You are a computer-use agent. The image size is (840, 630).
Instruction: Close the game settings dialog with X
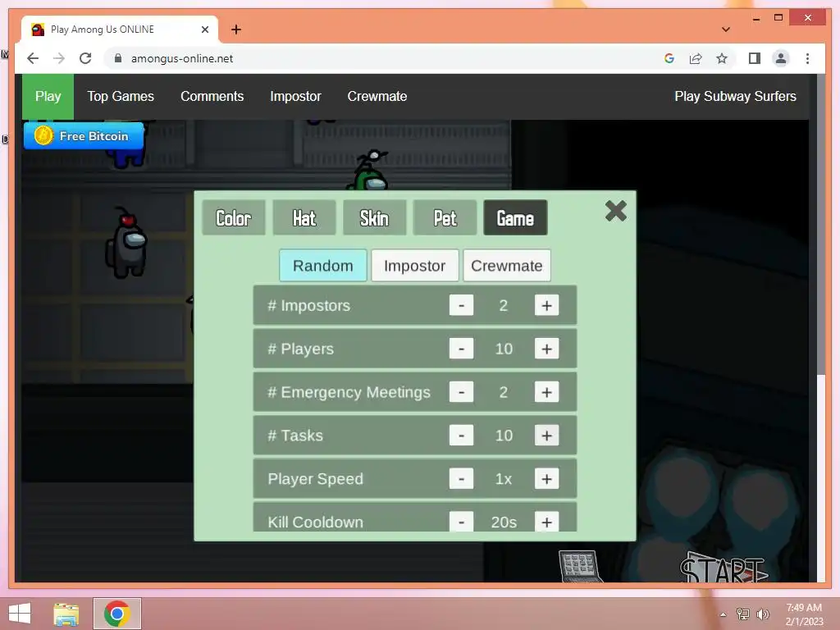(x=615, y=211)
